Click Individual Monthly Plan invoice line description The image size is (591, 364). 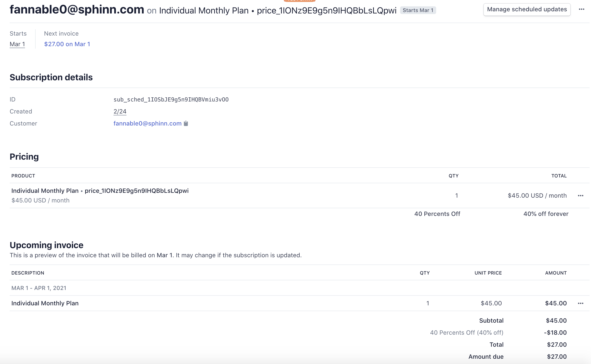tap(45, 303)
